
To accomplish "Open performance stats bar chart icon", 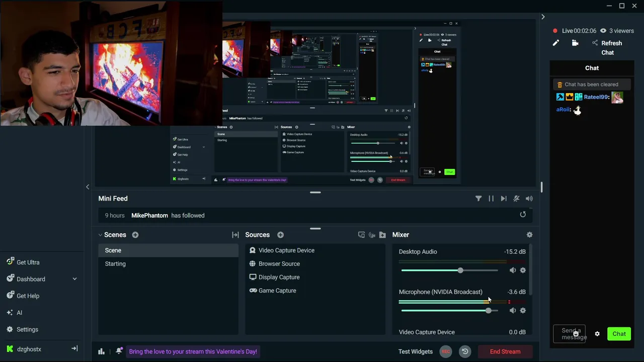I will [x=101, y=351].
